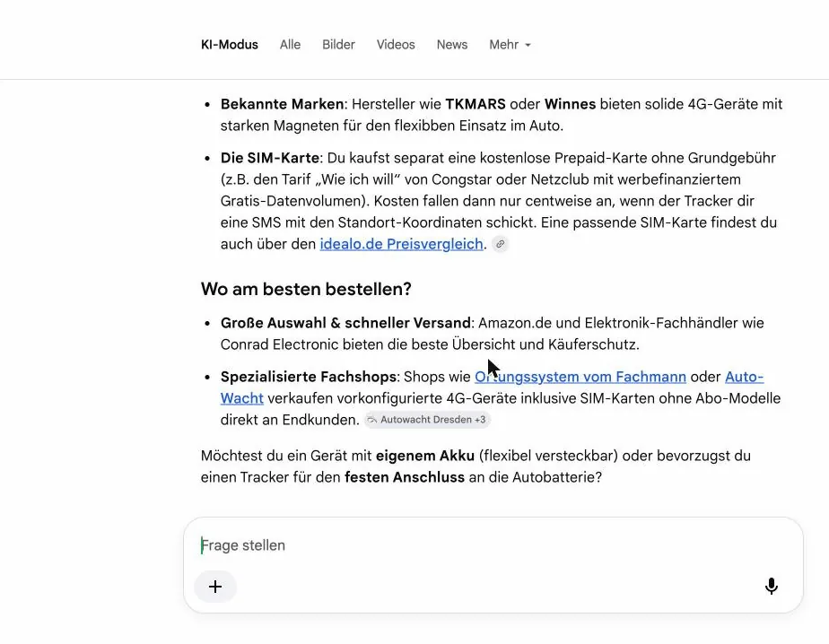Click the plus attachment button
829x644 pixels.
point(215,587)
